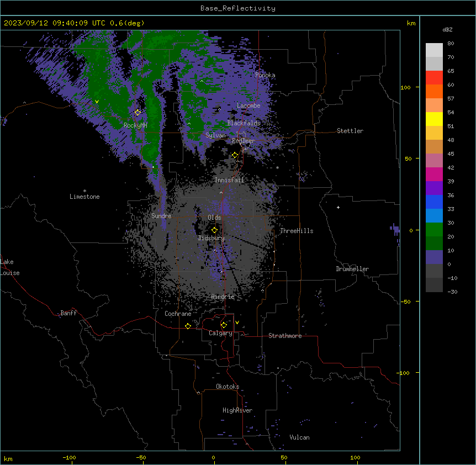
Task: Select the Innisfail label
Action: 229,180
